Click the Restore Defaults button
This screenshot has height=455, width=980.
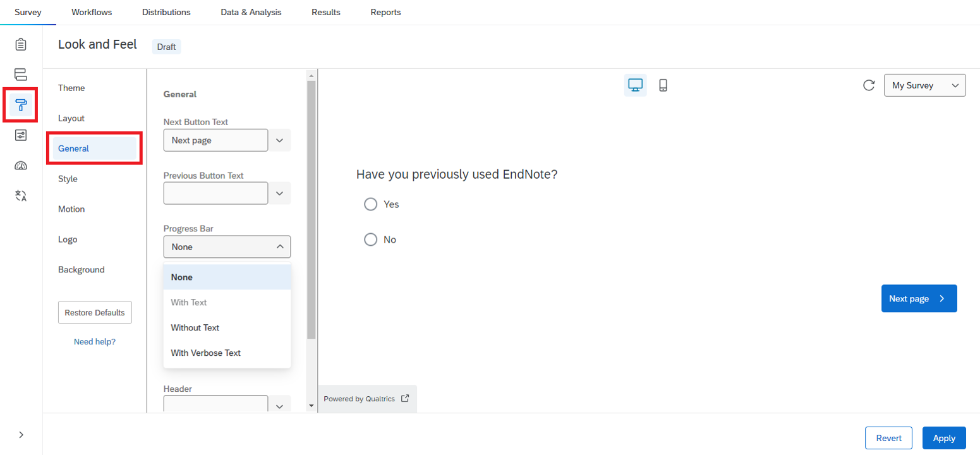[x=95, y=312]
